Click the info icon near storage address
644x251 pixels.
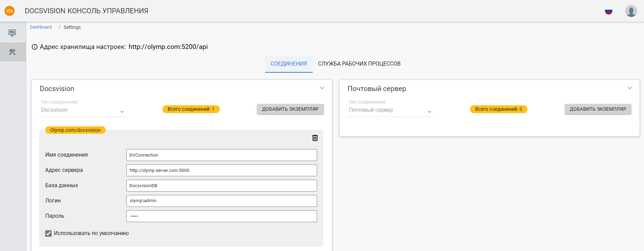coord(35,47)
